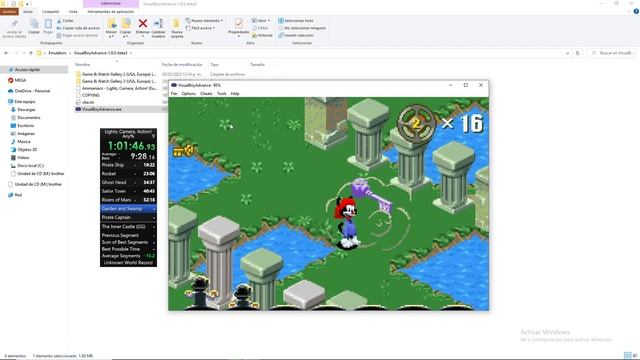The image size is (640, 360).
Task: Open the VisualBoyAdvance File menu
Action: coord(174,94)
